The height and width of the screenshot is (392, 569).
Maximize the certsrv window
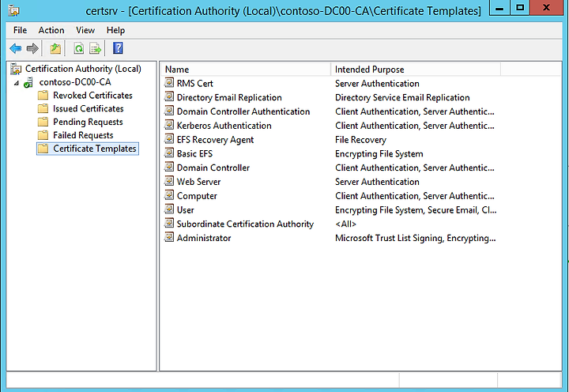click(x=520, y=8)
